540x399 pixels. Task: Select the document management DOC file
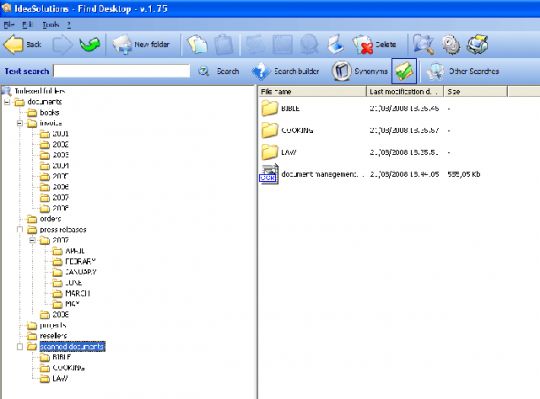pyautogui.click(x=311, y=174)
